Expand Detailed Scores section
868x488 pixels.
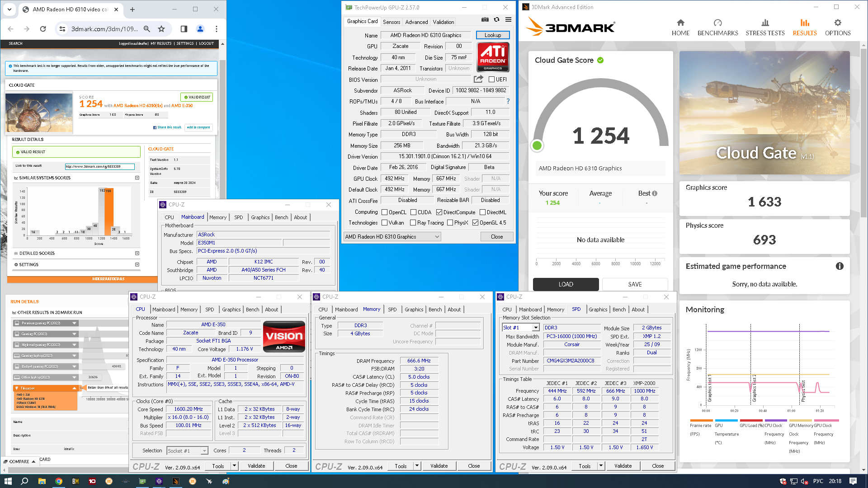[x=137, y=253]
